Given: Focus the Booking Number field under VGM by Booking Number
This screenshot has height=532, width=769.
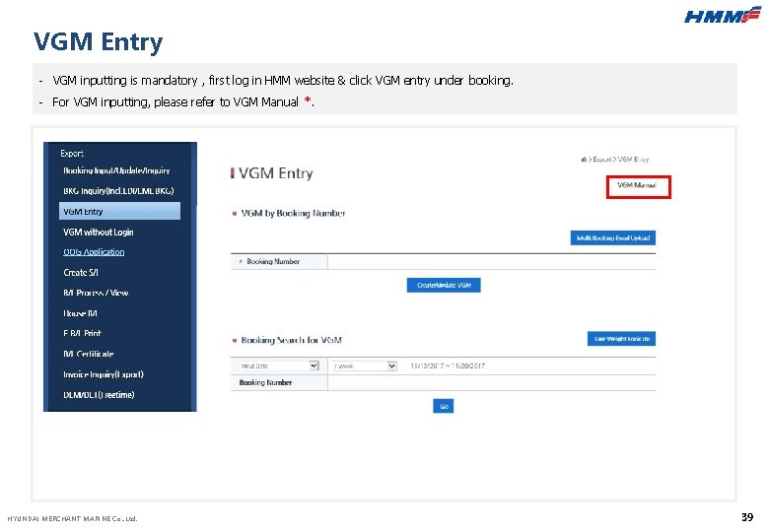Looking at the screenshot, I should click(x=491, y=262).
